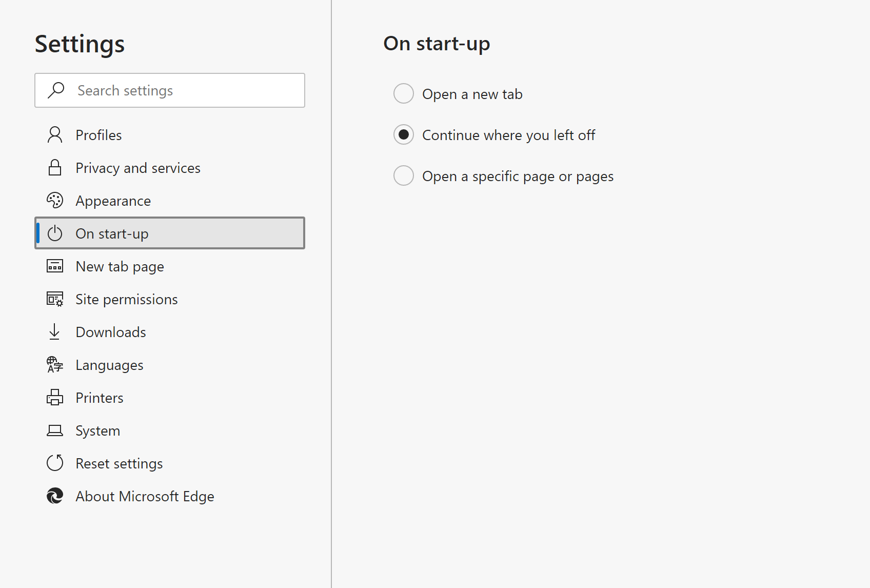Viewport: 870px width, 588px height.
Task: Open About Microsoft Edge
Action: 145,496
